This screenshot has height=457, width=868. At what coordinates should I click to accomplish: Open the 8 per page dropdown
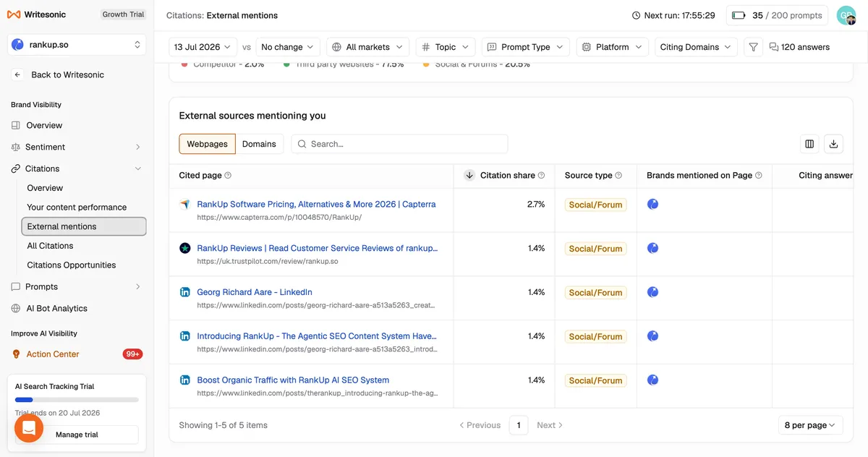click(810, 425)
